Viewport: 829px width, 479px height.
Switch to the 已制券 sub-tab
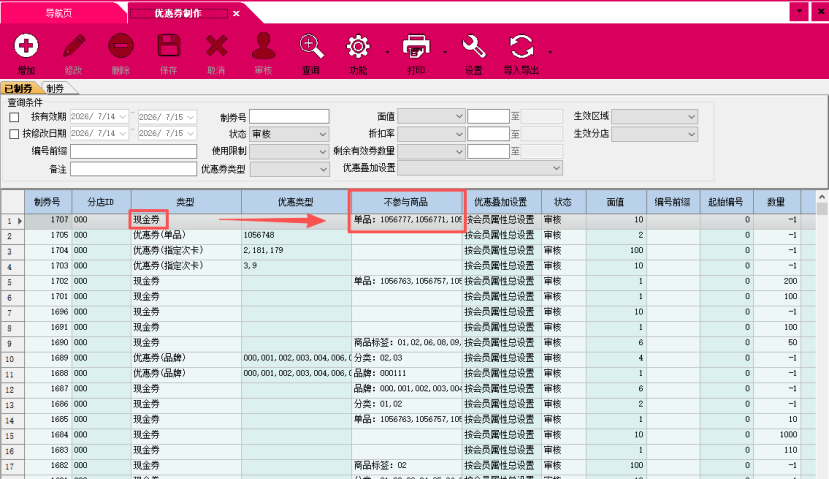pyautogui.click(x=19, y=88)
